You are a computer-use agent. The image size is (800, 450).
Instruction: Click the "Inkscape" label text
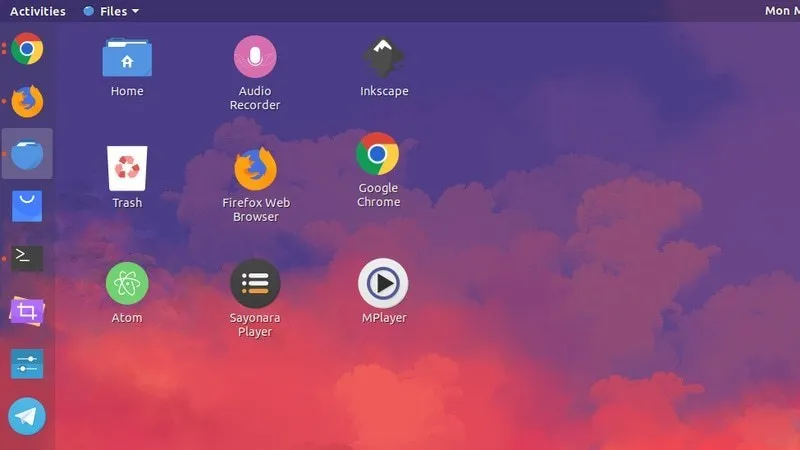pos(384,91)
